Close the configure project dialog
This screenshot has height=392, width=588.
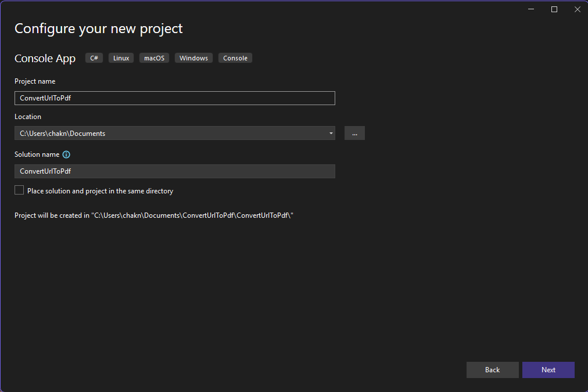pos(578,9)
